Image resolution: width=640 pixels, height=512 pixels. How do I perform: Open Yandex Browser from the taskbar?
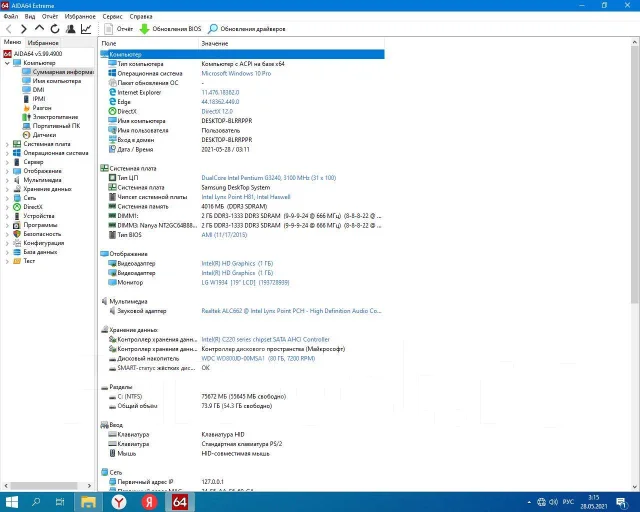(x=119, y=502)
